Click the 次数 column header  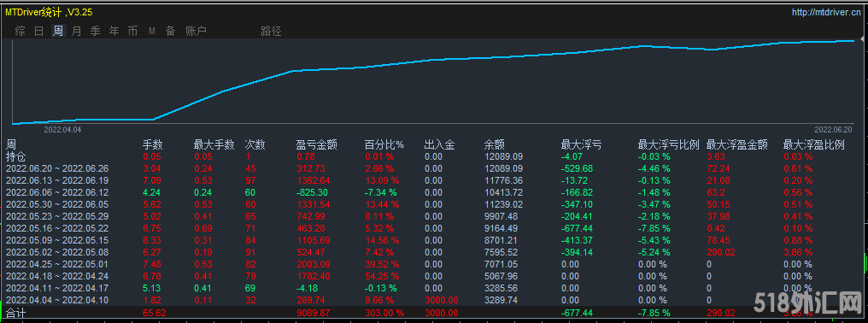coord(255,145)
